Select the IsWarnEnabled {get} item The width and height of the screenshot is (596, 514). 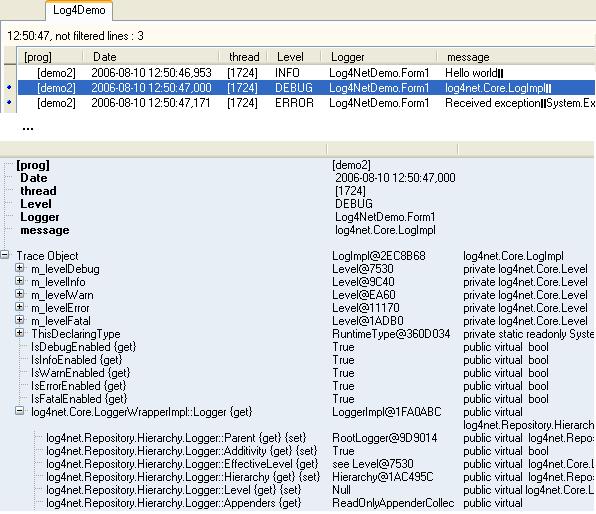[81, 373]
